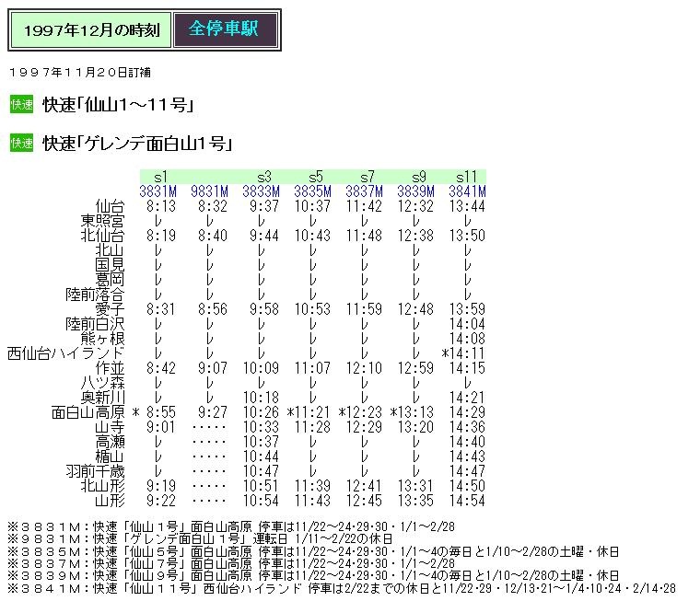This screenshot has width=700, height=601.
Task: Open train number 3833M link
Action: coord(262,191)
